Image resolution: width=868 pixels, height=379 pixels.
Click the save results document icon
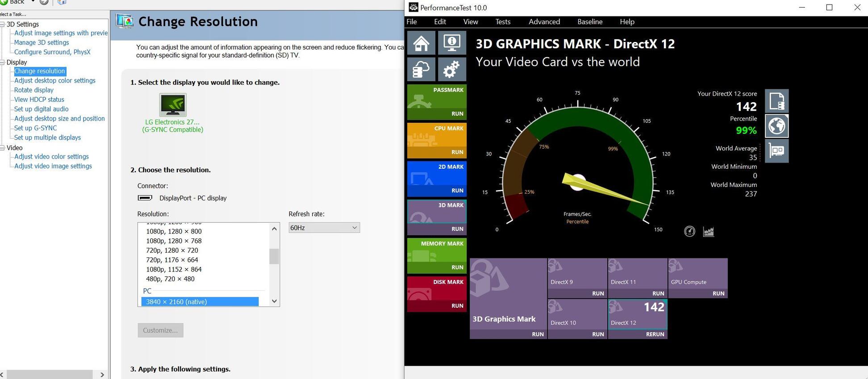click(x=776, y=101)
